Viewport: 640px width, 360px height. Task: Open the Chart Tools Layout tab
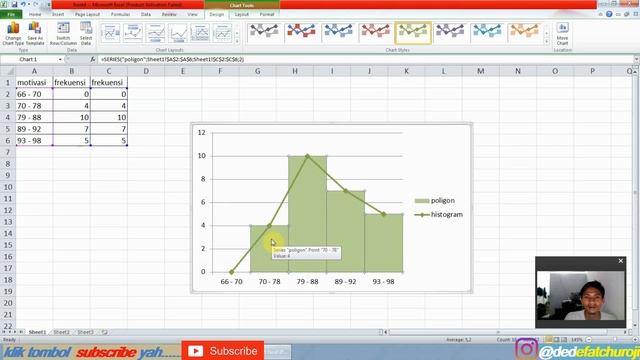coord(242,14)
